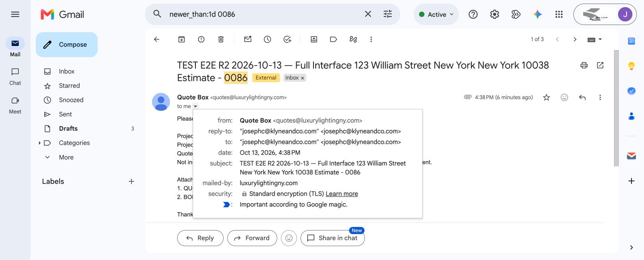Click reply arrow in message header
This screenshot has width=644, height=260.
point(582,97)
